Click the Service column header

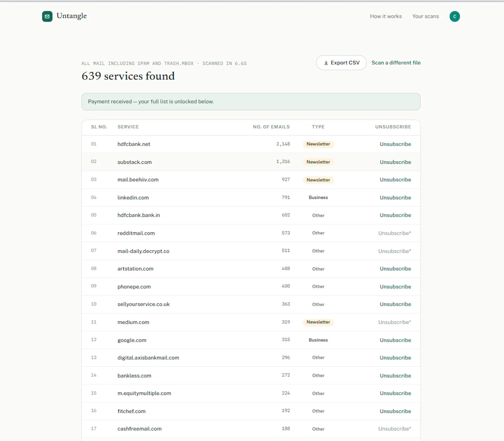[128, 127]
